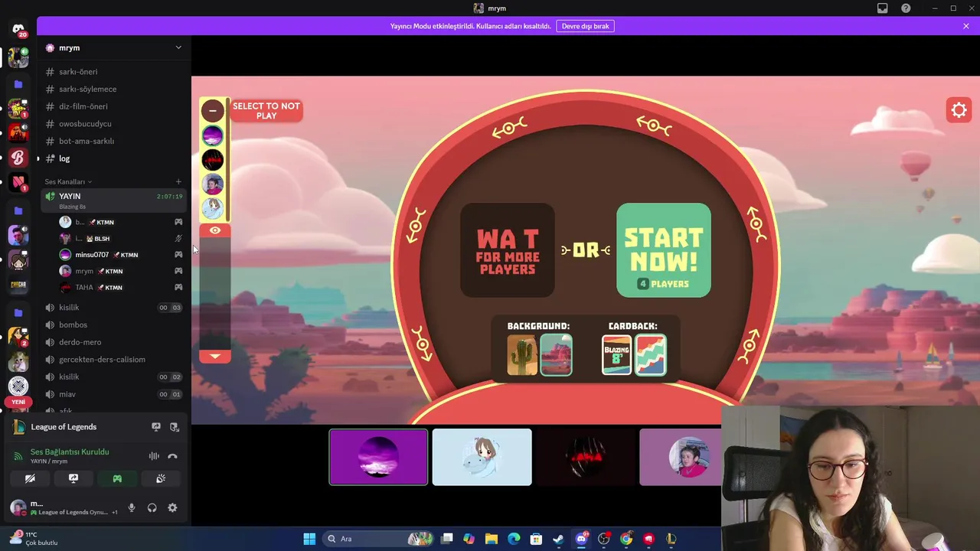
Task: Toggle the spectate eye button
Action: pyautogui.click(x=215, y=230)
